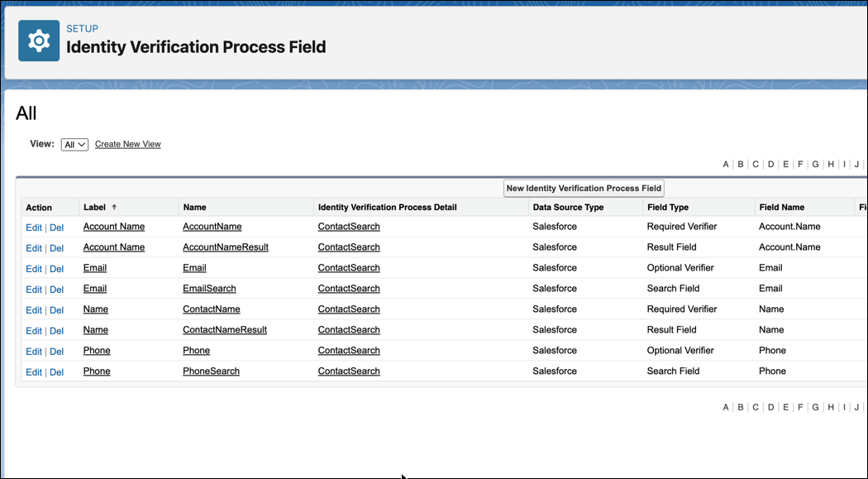The image size is (868, 479).
Task: Open Account Name label in AccountName row
Action: pos(114,227)
